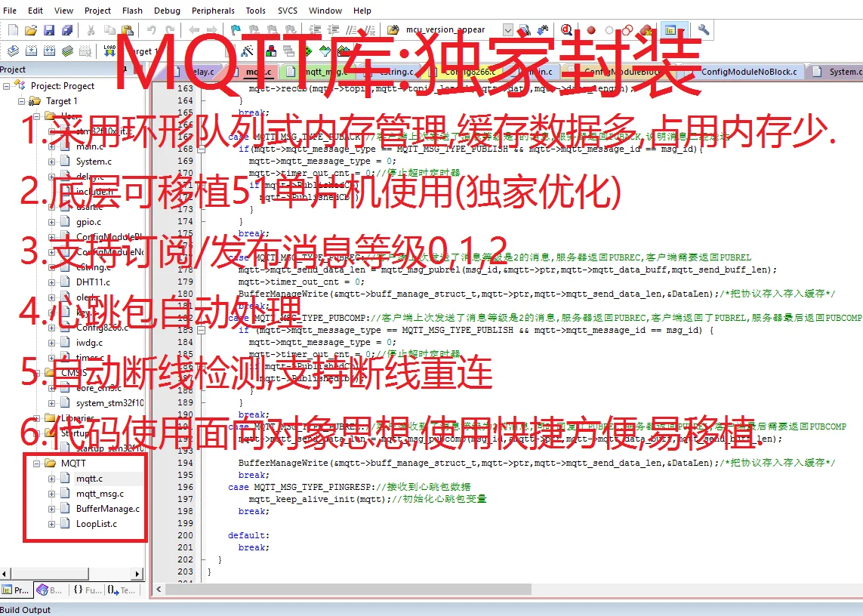Screen dimensions: 863x616
Task: Copy selection toolbar icon
Action: pyautogui.click(x=109, y=29)
